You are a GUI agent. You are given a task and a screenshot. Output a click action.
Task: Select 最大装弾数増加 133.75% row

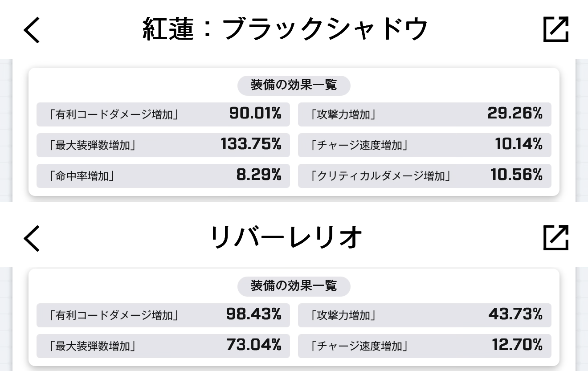pos(163,145)
